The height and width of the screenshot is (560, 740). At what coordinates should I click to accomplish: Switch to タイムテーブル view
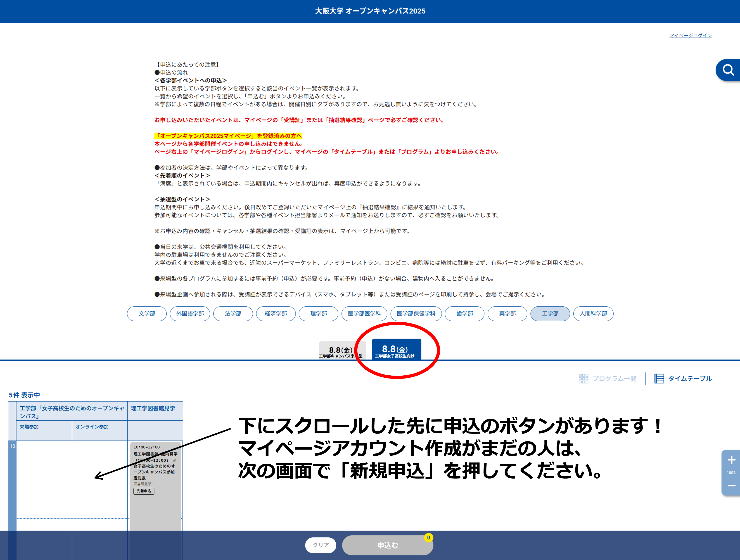click(x=683, y=379)
